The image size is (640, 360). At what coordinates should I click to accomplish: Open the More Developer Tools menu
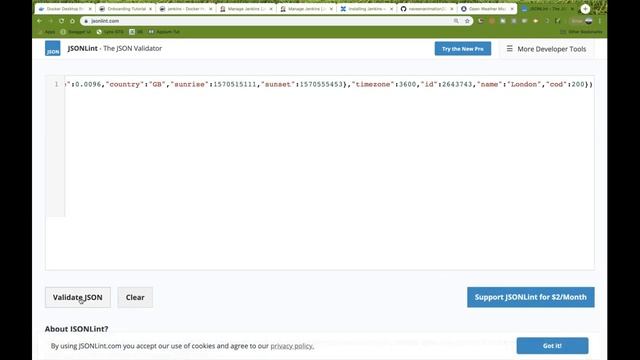547,49
